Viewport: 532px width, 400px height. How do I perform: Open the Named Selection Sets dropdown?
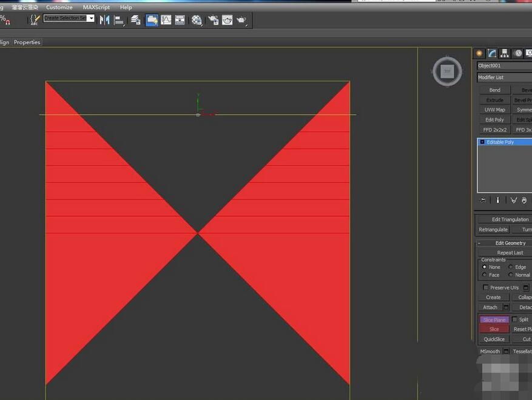(x=91, y=19)
